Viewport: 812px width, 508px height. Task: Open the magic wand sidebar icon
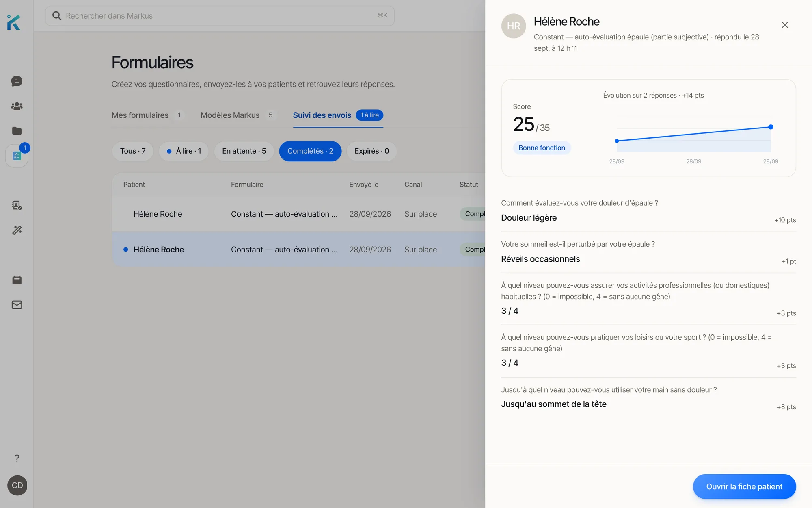click(17, 230)
